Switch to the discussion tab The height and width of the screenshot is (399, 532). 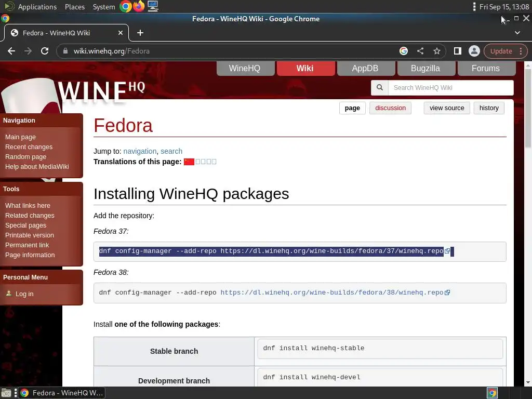390,108
